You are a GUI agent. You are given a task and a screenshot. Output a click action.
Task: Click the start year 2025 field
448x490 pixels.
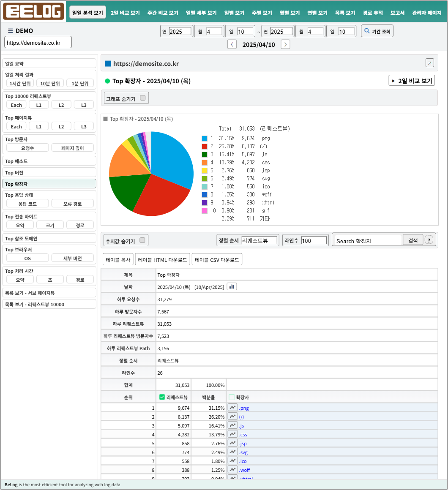(180, 31)
